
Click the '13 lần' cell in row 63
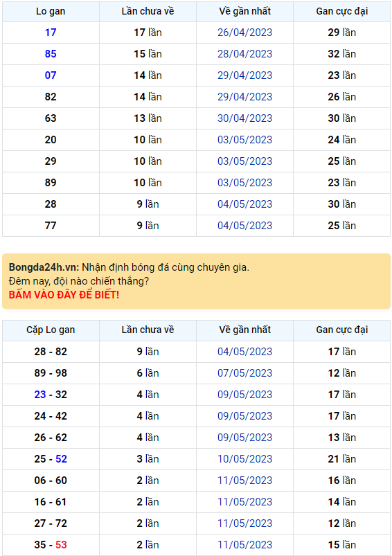tap(148, 118)
